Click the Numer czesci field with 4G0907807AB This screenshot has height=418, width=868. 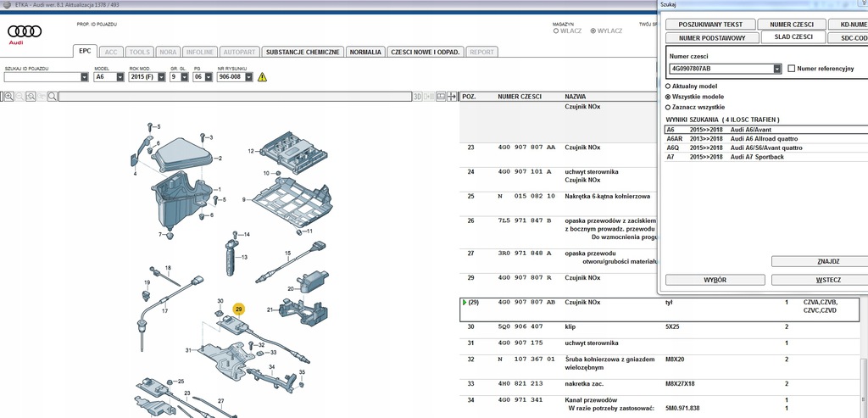point(721,69)
